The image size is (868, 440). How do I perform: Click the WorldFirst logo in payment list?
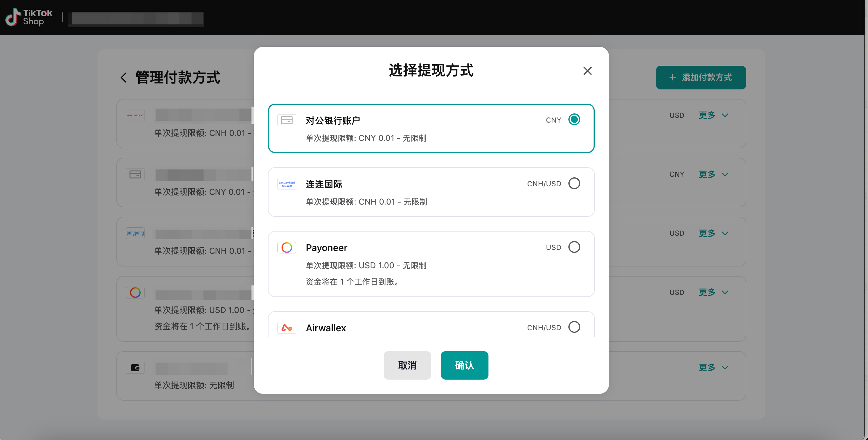pyautogui.click(x=135, y=115)
